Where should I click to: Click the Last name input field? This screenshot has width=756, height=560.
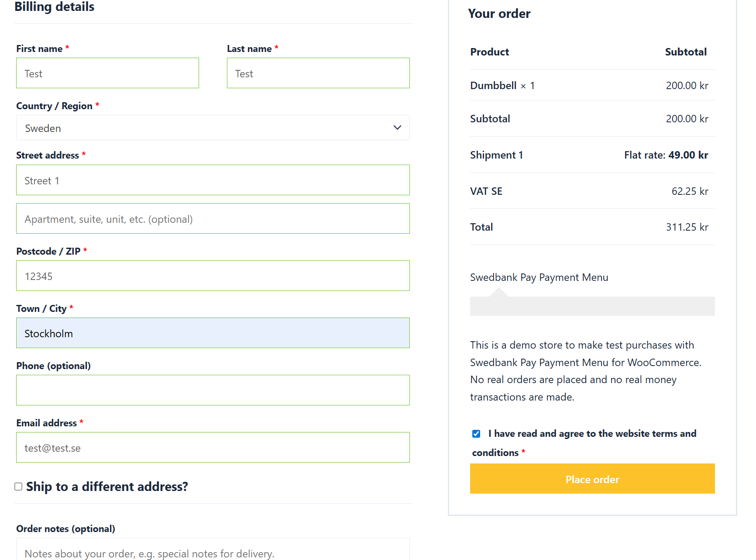point(318,73)
